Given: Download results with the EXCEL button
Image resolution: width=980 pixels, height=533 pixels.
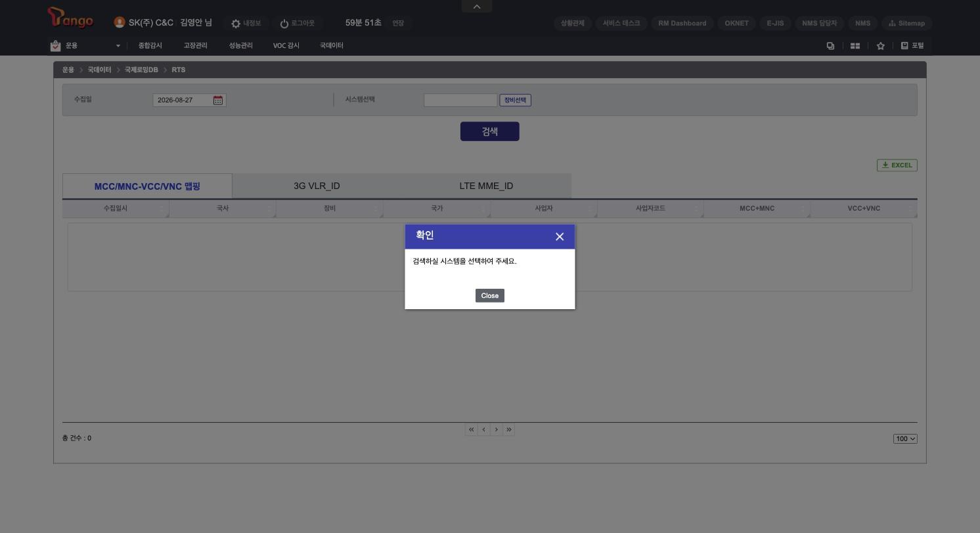Looking at the screenshot, I should pyautogui.click(x=897, y=165).
